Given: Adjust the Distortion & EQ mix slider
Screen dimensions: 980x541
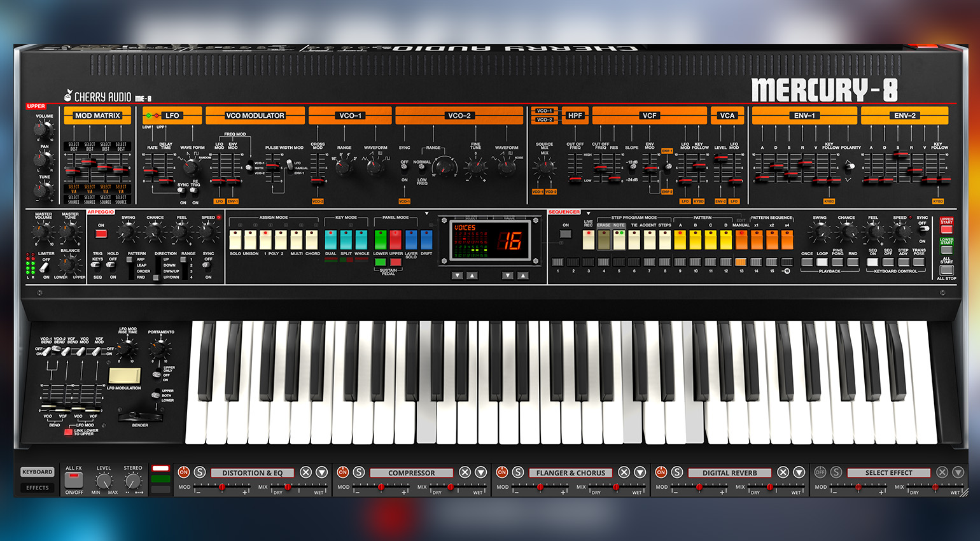Looking at the screenshot, I should pos(288,488).
